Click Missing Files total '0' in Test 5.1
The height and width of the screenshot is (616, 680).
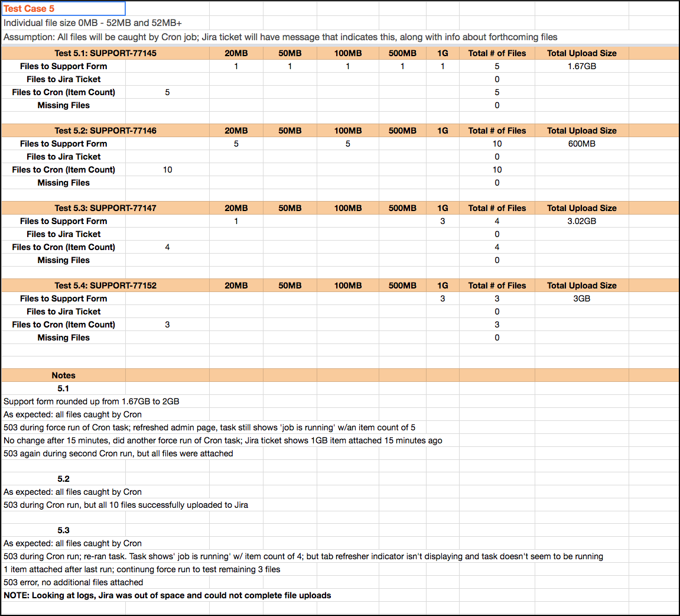[x=497, y=105]
